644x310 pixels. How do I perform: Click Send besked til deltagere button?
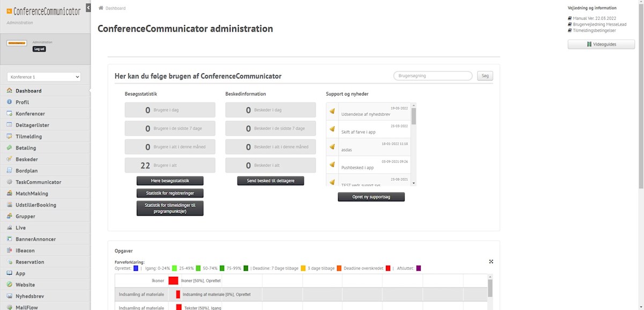[270, 181]
